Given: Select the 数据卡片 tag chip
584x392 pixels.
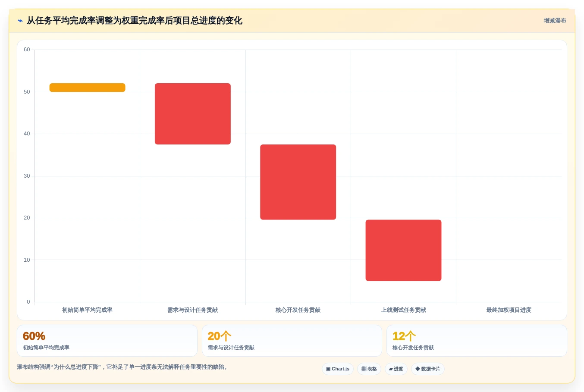Looking at the screenshot, I should 428,369.
